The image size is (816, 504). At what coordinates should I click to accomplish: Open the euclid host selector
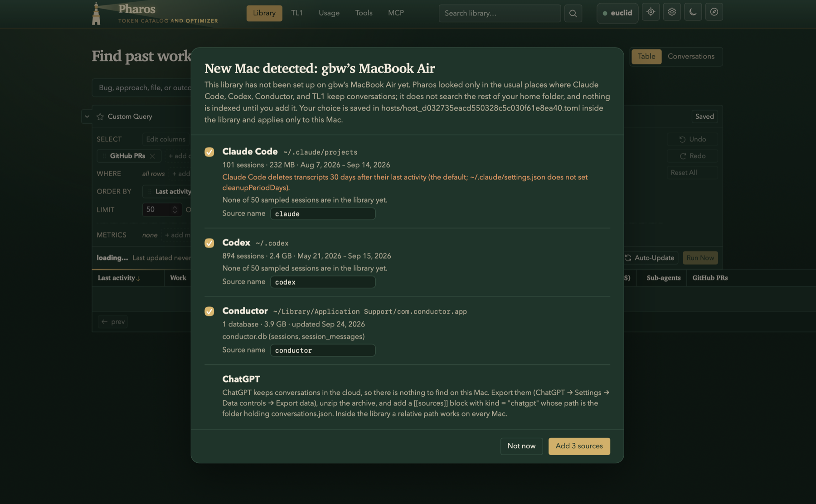point(617,13)
